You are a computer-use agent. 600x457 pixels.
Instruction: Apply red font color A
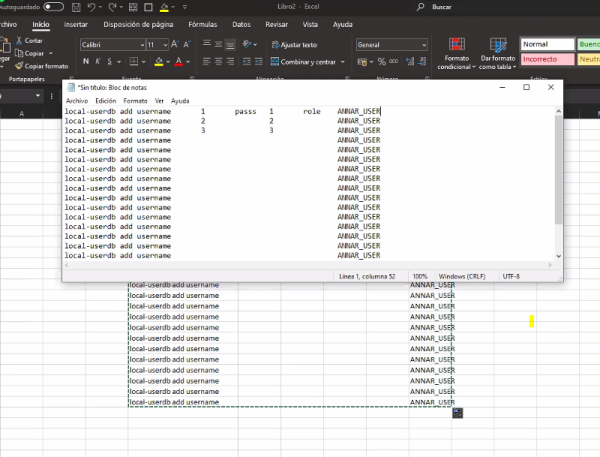coord(178,61)
